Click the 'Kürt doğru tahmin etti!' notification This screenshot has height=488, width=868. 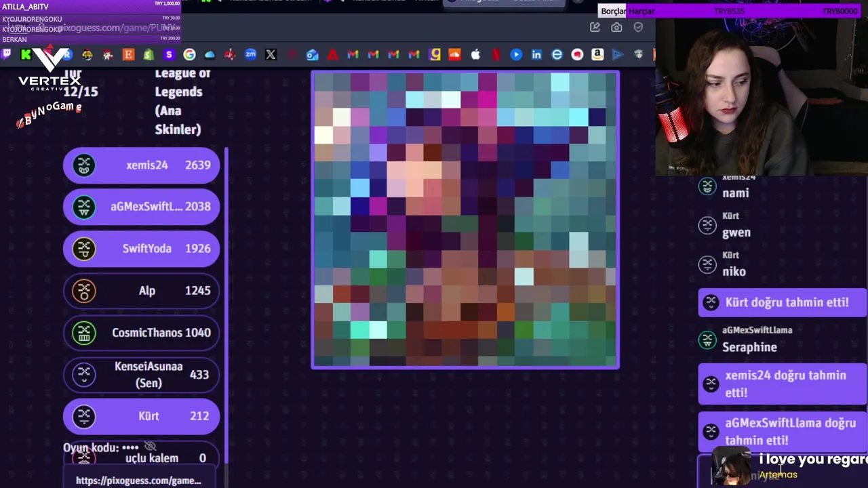pyautogui.click(x=783, y=302)
